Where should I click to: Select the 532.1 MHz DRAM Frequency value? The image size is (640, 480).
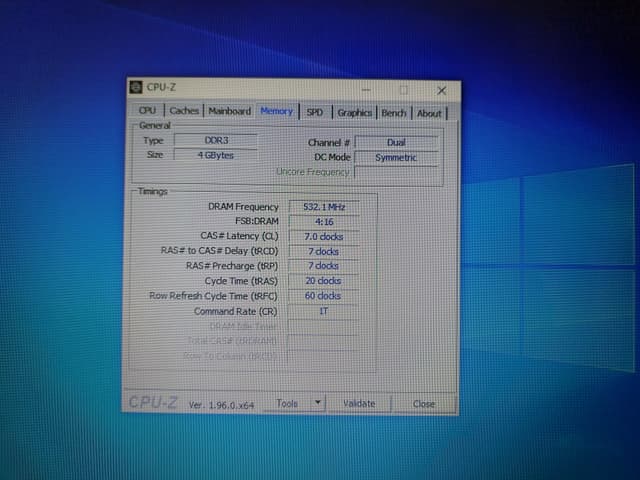point(324,207)
